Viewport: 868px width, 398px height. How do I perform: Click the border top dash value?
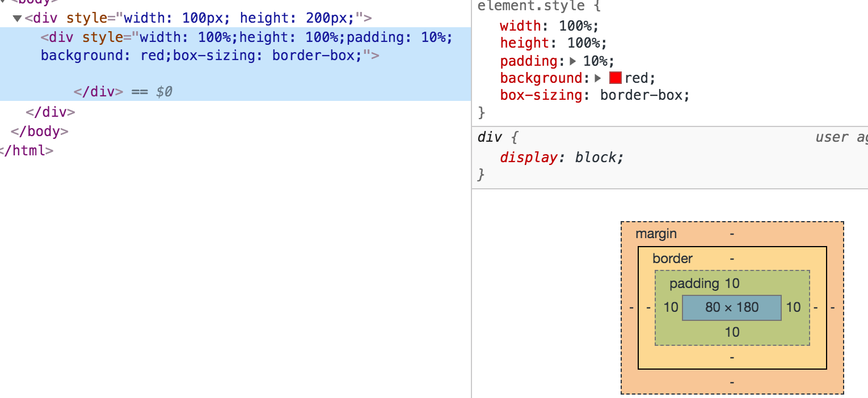tap(732, 259)
